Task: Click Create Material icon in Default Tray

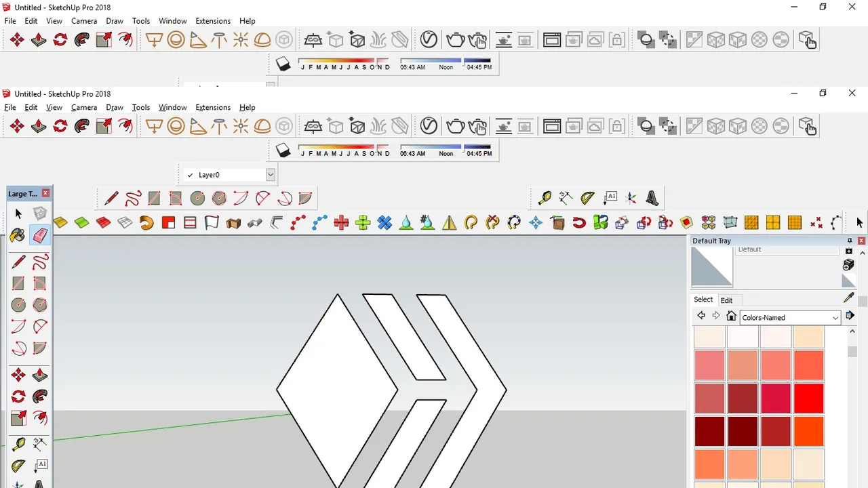Action: click(848, 265)
